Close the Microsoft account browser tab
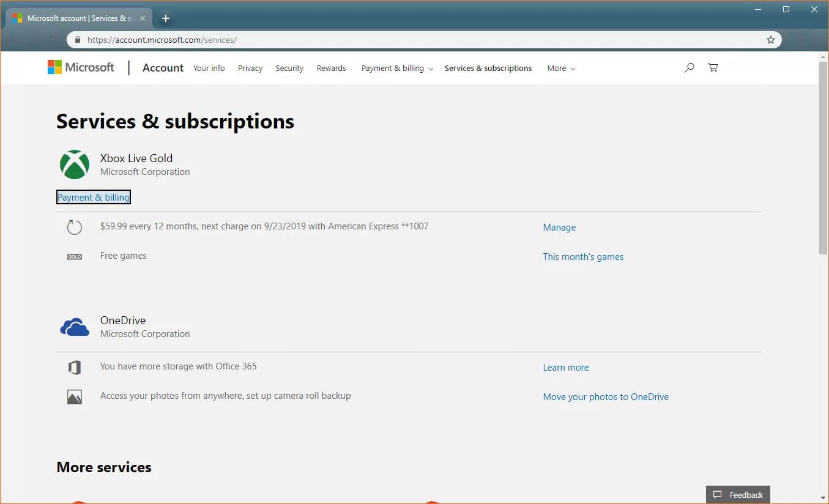The width and height of the screenshot is (829, 504). click(142, 18)
